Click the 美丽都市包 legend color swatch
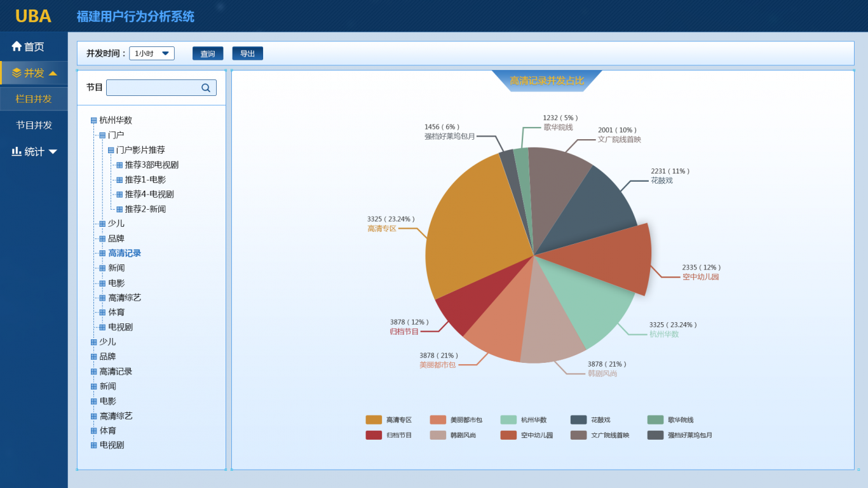Image resolution: width=868 pixels, height=488 pixels. [x=438, y=420]
